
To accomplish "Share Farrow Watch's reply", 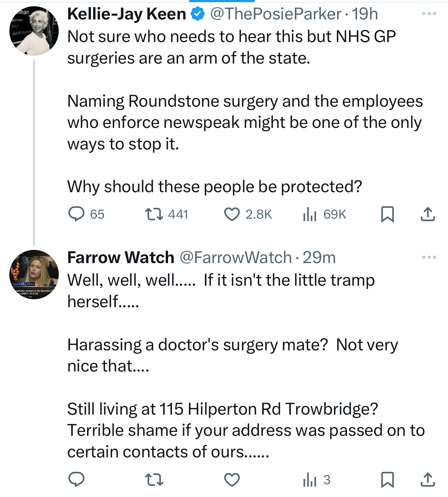I will [x=428, y=480].
